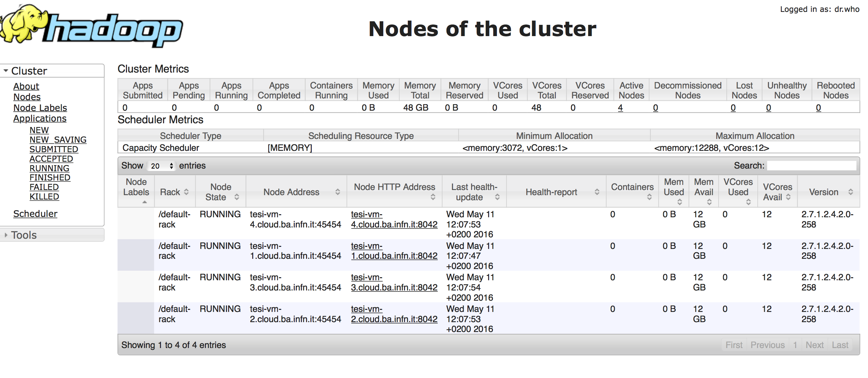This screenshot has width=868, height=378.
Task: Open the Show entries count dropdown
Action: (161, 166)
